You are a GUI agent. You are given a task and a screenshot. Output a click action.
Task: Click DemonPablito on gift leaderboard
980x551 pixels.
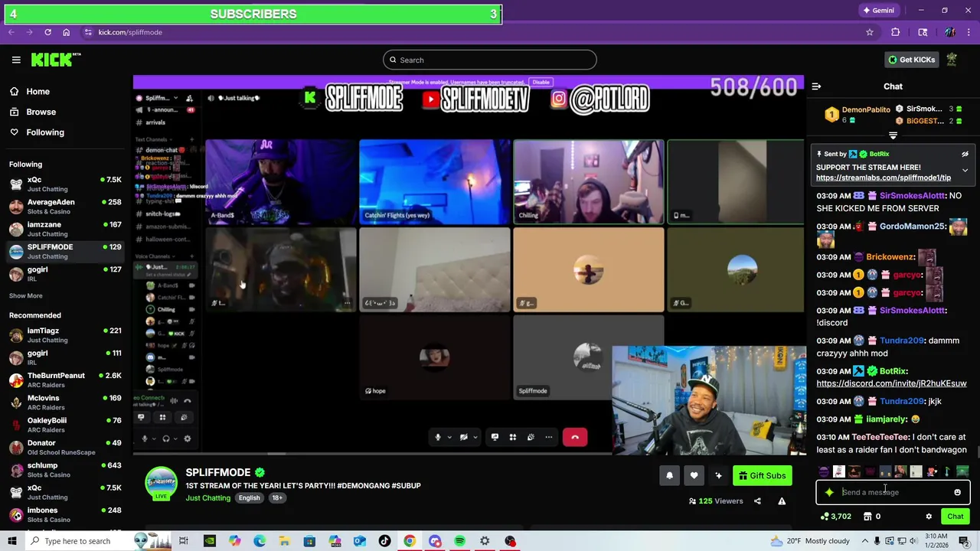click(x=866, y=109)
